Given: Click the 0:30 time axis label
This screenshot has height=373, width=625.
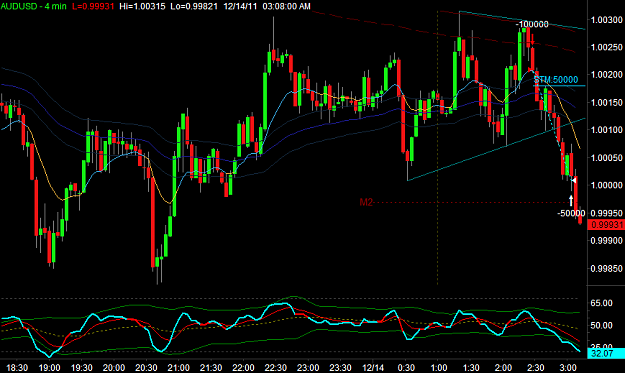Looking at the screenshot, I should (406, 367).
